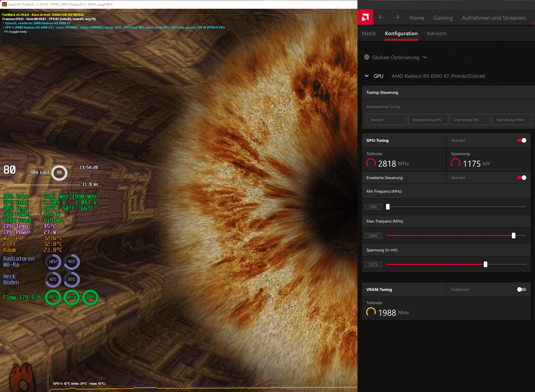Click the 'GPU Takt' overlay row
535x392 pixels.
50,197
